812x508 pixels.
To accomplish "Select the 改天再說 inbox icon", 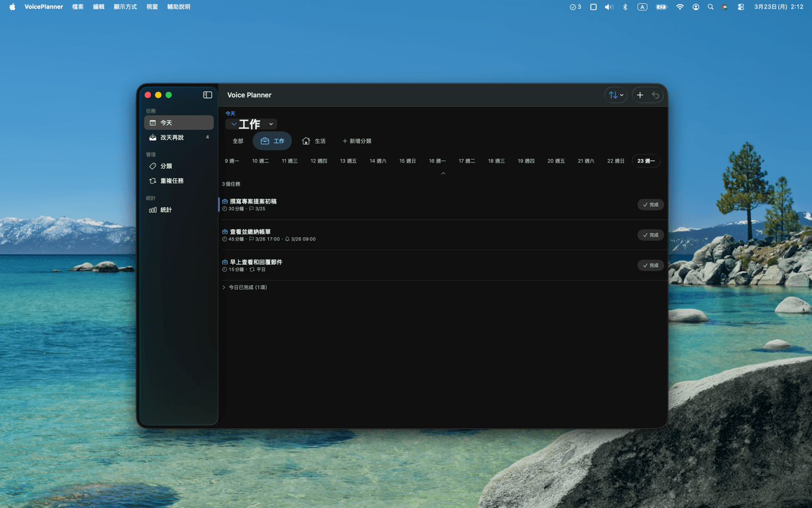I will (152, 137).
